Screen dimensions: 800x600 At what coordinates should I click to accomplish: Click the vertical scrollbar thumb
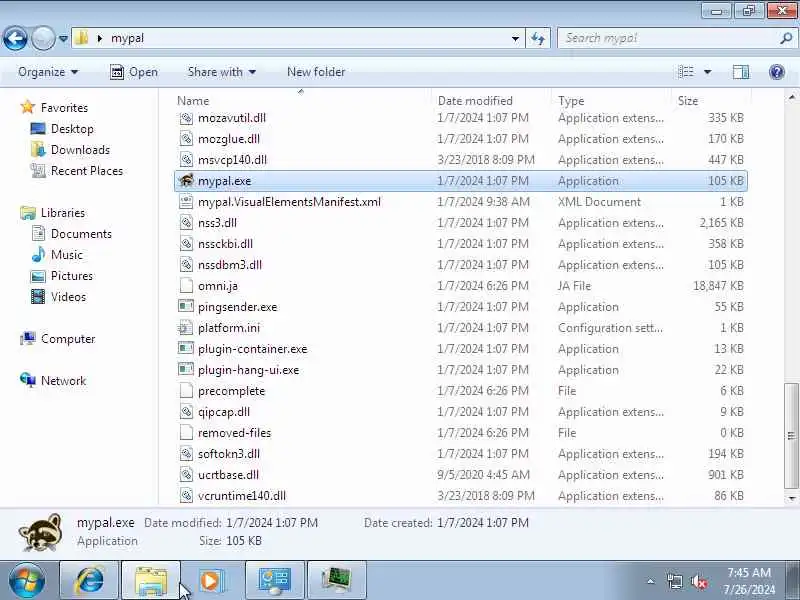point(791,435)
